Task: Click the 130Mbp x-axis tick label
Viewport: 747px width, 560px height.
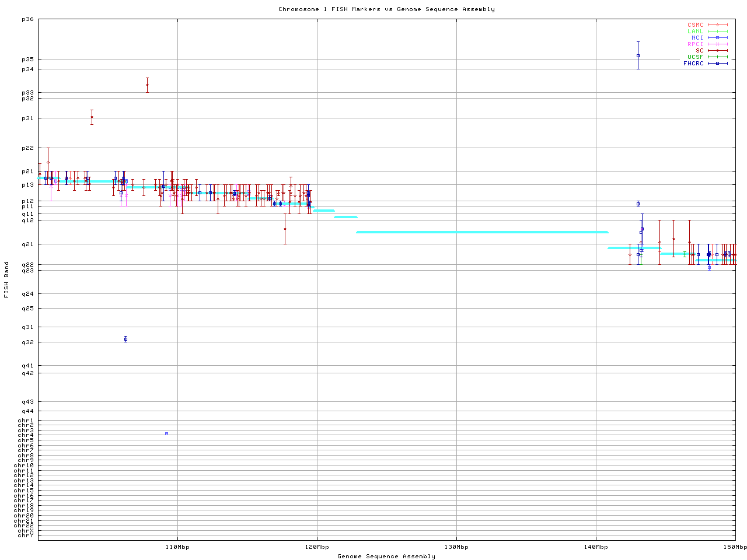Action: pos(456,547)
